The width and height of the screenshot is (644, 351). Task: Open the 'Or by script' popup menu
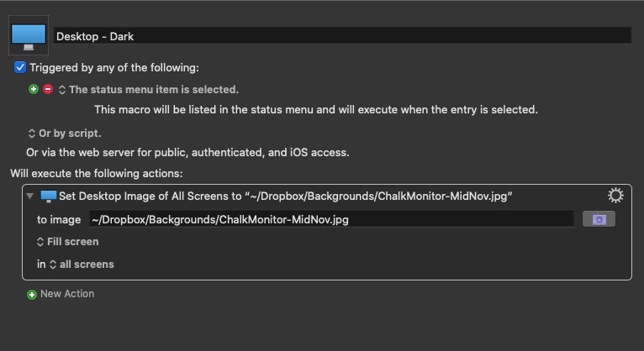coord(65,134)
